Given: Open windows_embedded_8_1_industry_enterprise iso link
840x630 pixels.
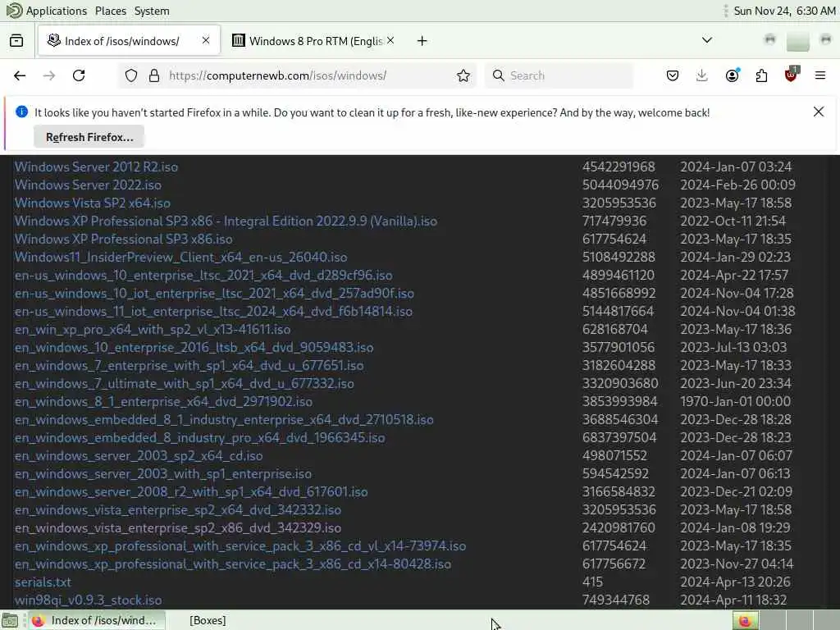Looking at the screenshot, I should click(224, 419).
